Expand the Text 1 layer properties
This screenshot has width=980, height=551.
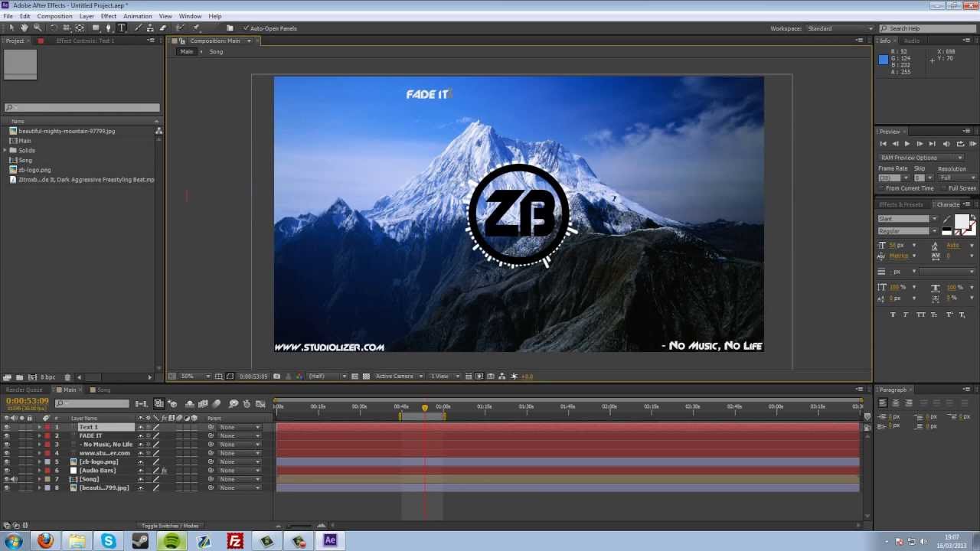pyautogui.click(x=39, y=427)
